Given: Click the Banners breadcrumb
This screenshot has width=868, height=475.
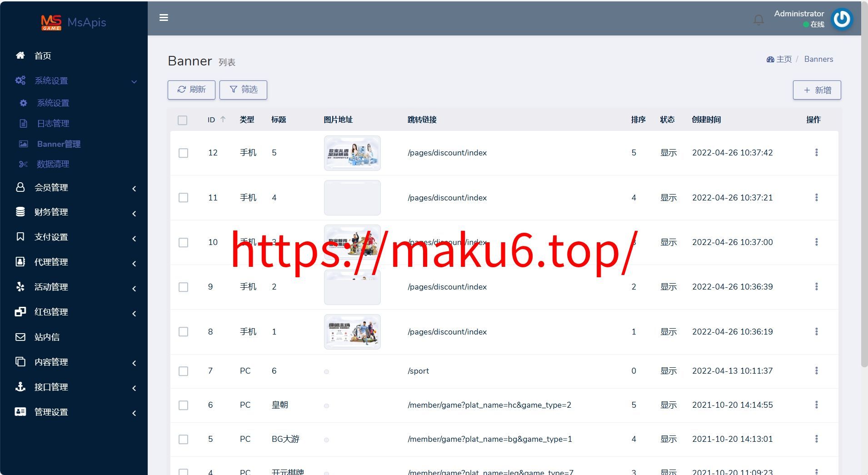Looking at the screenshot, I should (x=818, y=59).
